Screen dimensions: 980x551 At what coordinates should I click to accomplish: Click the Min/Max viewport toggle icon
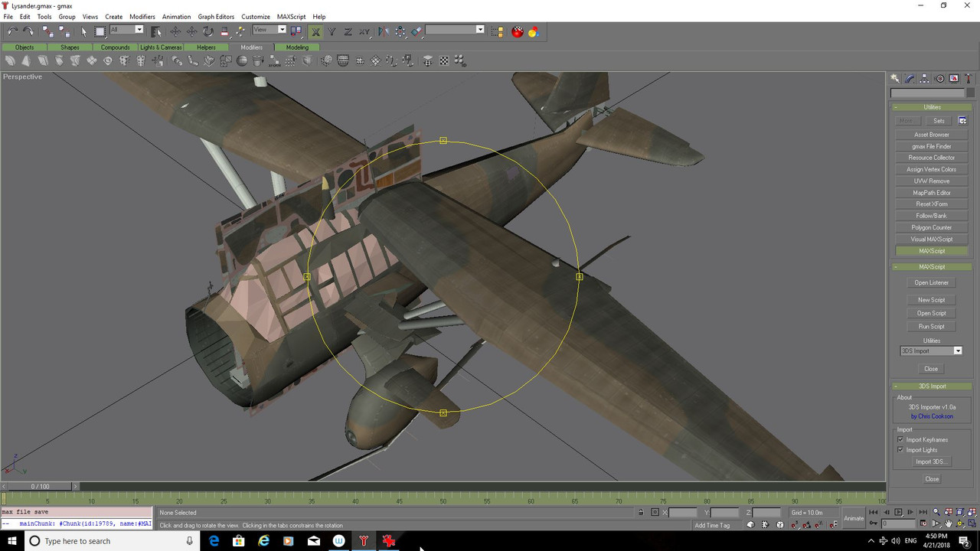[972, 523]
